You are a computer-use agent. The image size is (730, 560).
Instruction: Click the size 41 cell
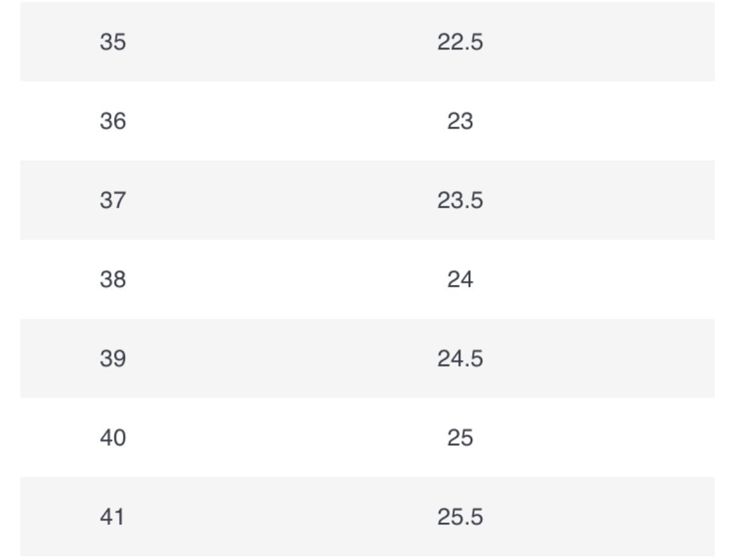coord(113,517)
